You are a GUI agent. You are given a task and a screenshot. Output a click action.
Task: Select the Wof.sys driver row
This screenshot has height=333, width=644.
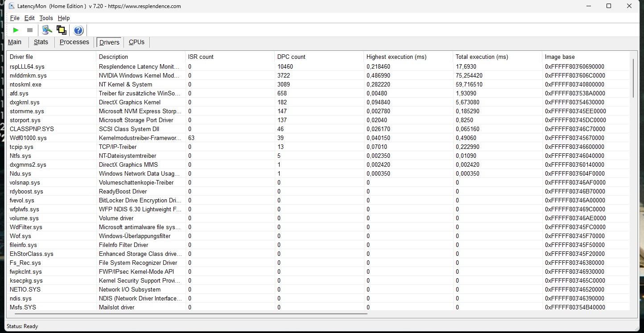(318, 236)
